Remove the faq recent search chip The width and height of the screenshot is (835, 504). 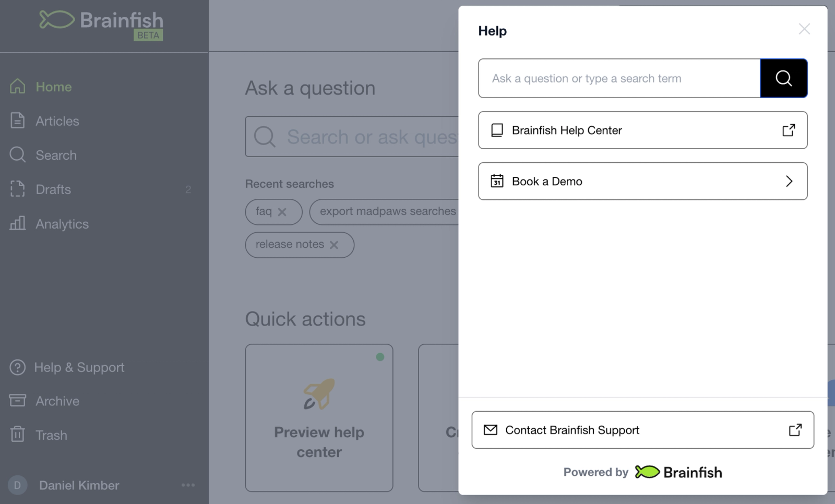click(282, 212)
